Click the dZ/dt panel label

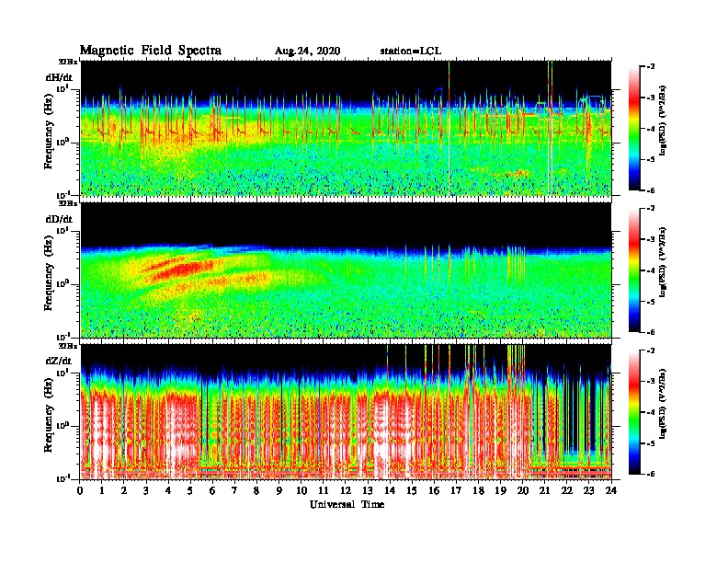59,361
